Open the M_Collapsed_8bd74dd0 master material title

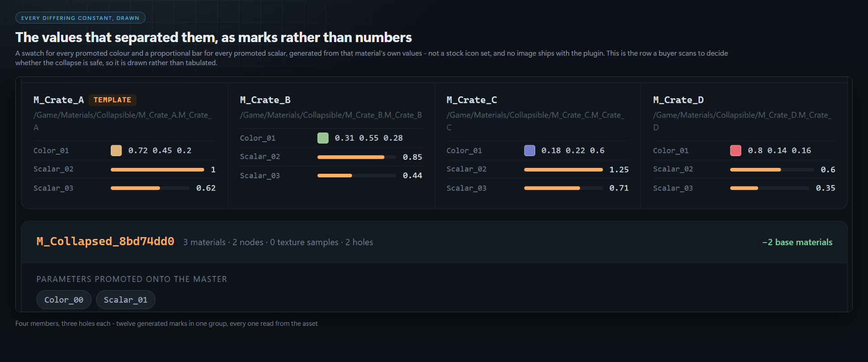tap(105, 242)
